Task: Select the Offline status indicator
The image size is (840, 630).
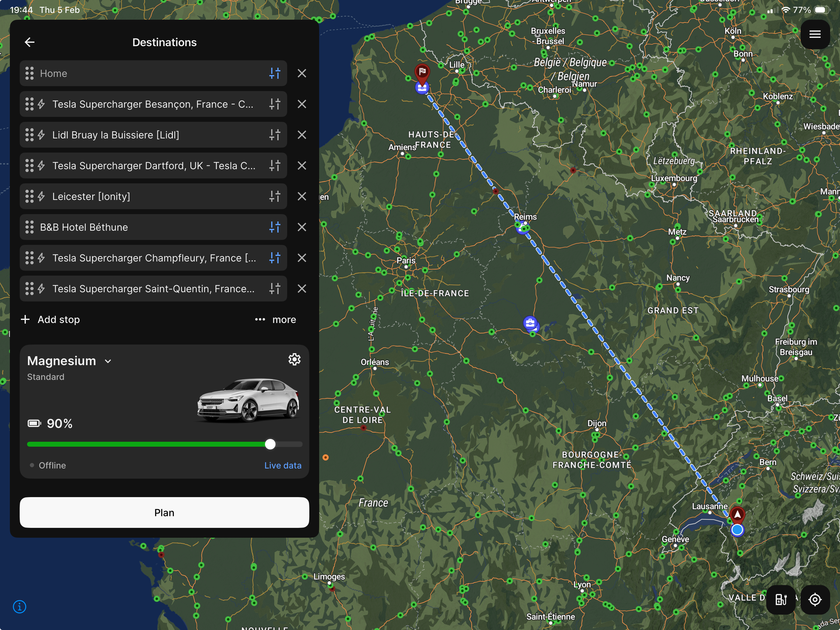Action: coord(48,465)
